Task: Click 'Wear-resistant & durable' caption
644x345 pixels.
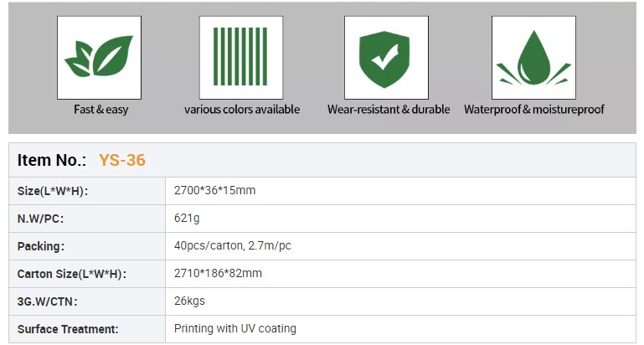Action: click(x=389, y=110)
